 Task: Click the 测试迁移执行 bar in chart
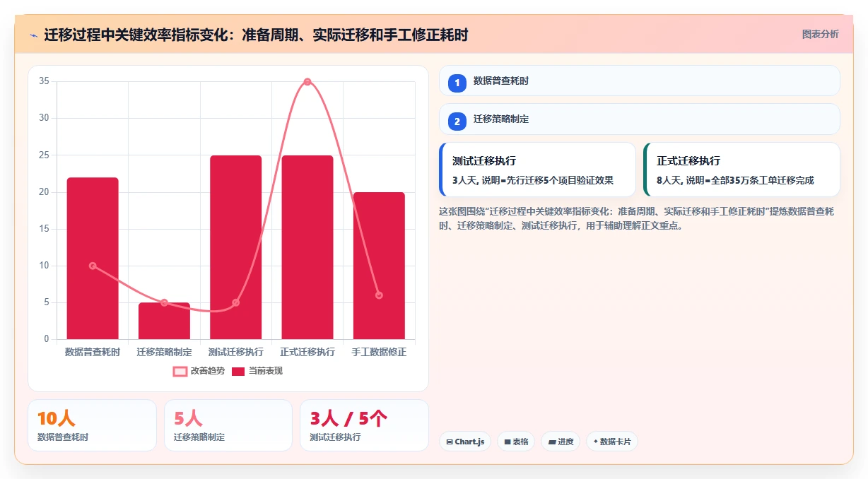235,247
